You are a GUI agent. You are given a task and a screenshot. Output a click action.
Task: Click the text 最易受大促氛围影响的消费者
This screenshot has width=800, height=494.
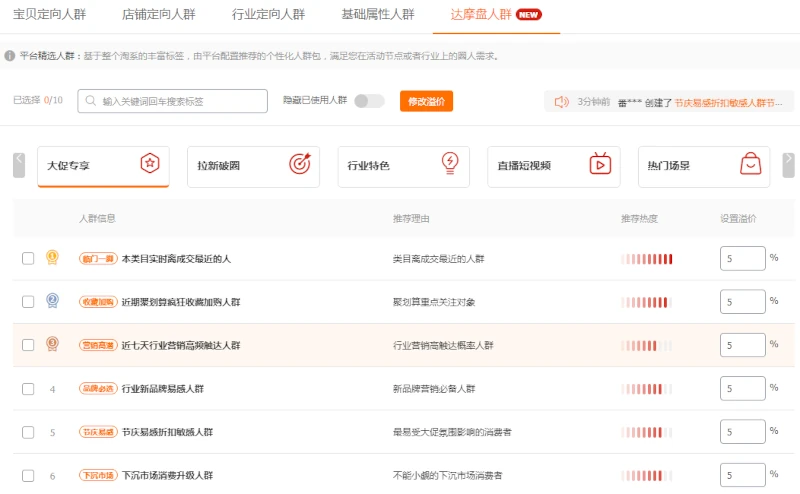pyautogui.click(x=452, y=432)
